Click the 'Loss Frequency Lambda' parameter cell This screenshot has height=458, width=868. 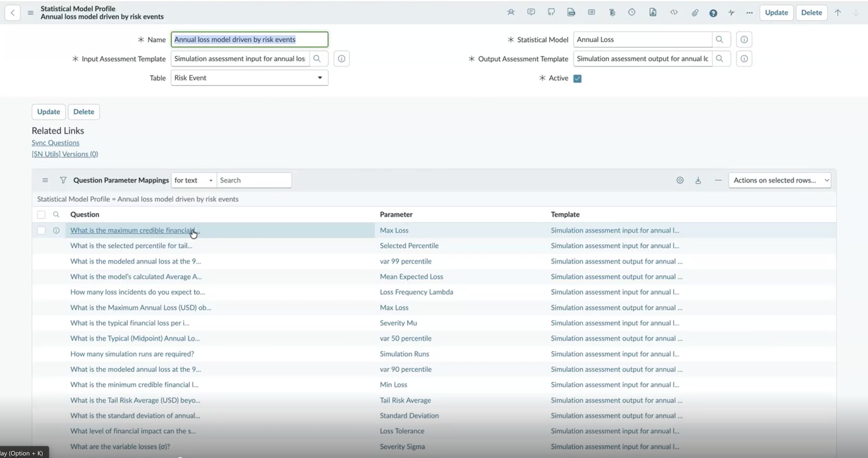click(x=417, y=292)
